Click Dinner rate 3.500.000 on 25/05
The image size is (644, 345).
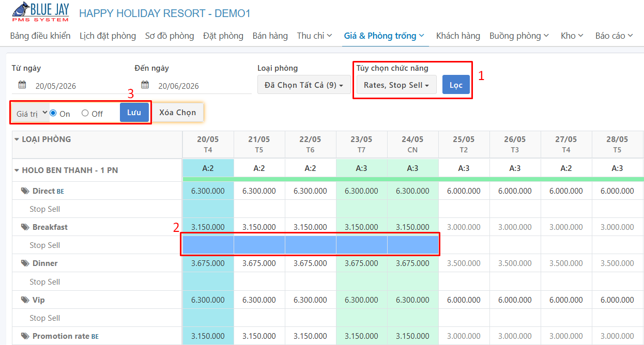tap(464, 263)
